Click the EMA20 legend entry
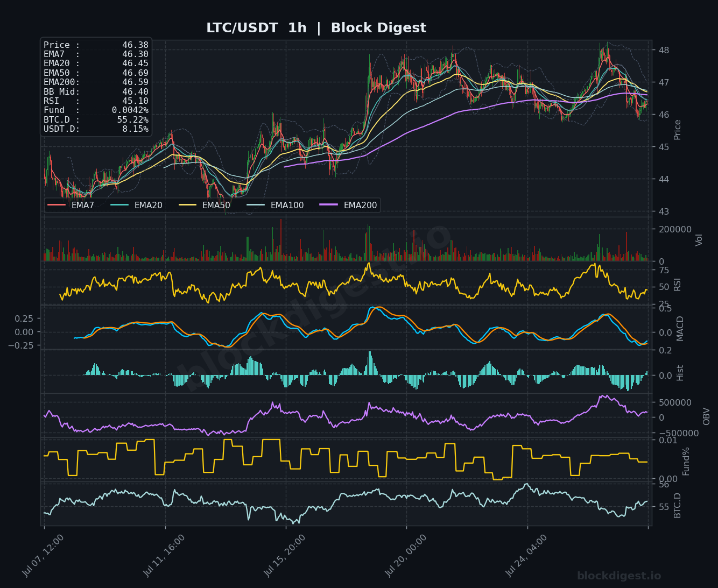The height and width of the screenshot is (588, 718). [136, 205]
